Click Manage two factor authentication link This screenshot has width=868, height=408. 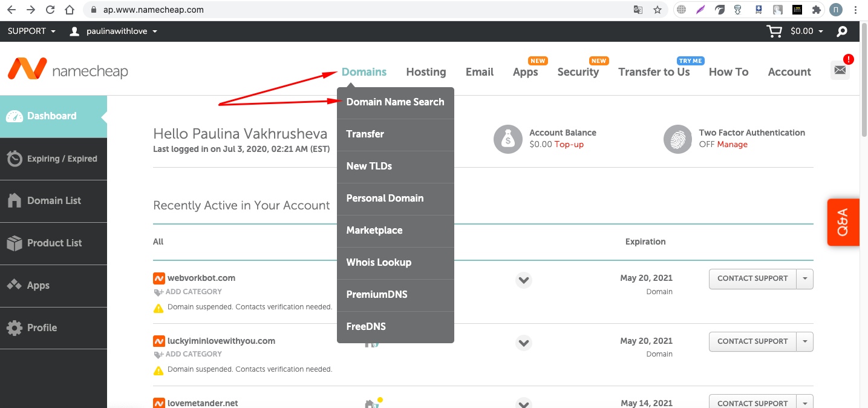(x=733, y=145)
